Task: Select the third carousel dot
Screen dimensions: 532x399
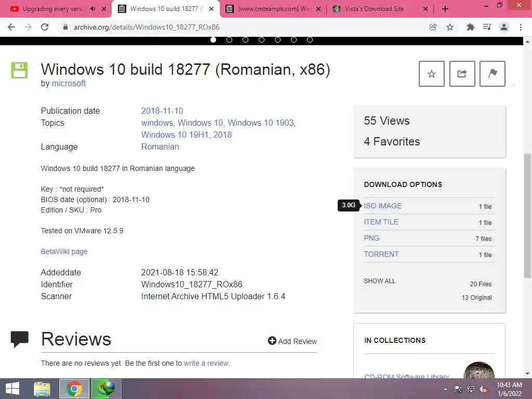Action: (x=245, y=39)
